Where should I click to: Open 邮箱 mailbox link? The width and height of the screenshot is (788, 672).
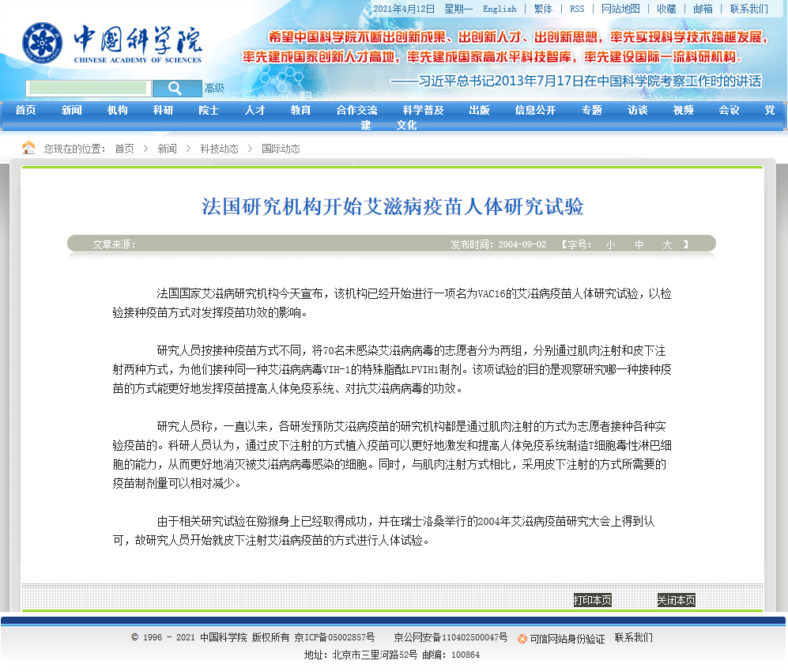[x=703, y=9]
